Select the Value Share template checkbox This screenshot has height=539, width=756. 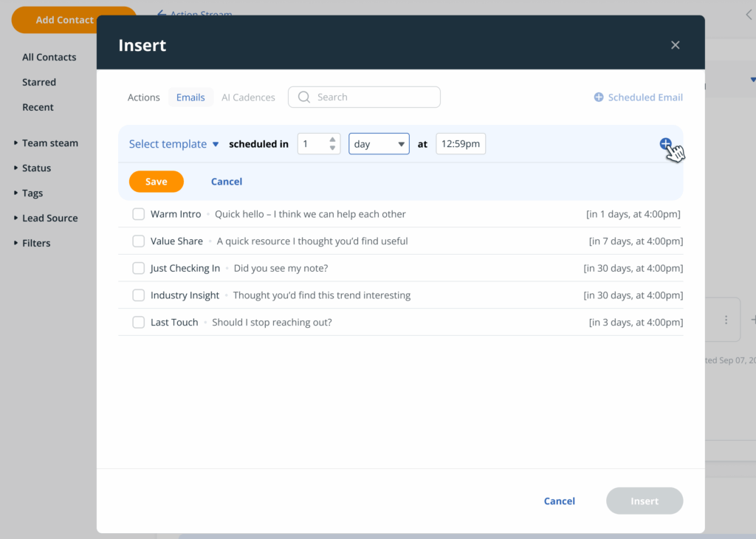point(138,241)
